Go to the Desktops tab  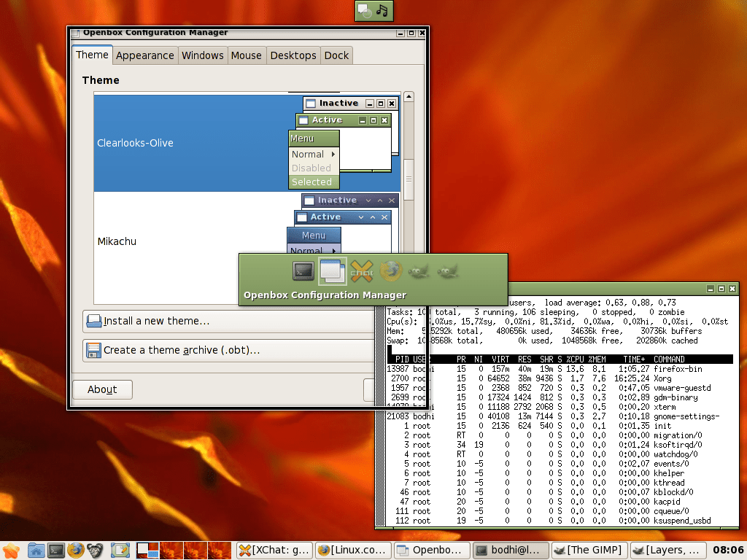pos(293,55)
